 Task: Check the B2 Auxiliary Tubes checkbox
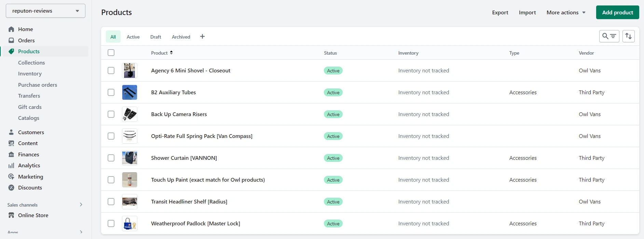tap(111, 93)
